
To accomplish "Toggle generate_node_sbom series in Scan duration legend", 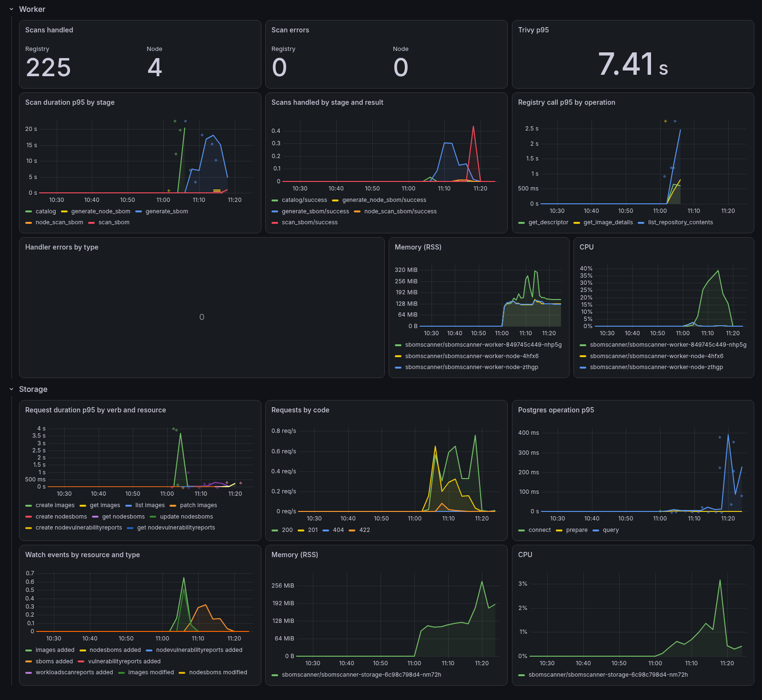I will pyautogui.click(x=100, y=211).
